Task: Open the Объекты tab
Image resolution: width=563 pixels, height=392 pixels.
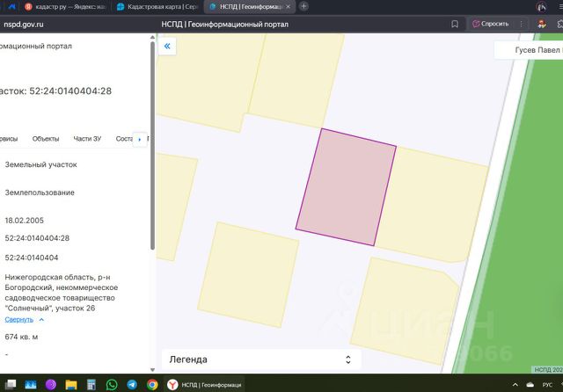Action: tap(46, 139)
